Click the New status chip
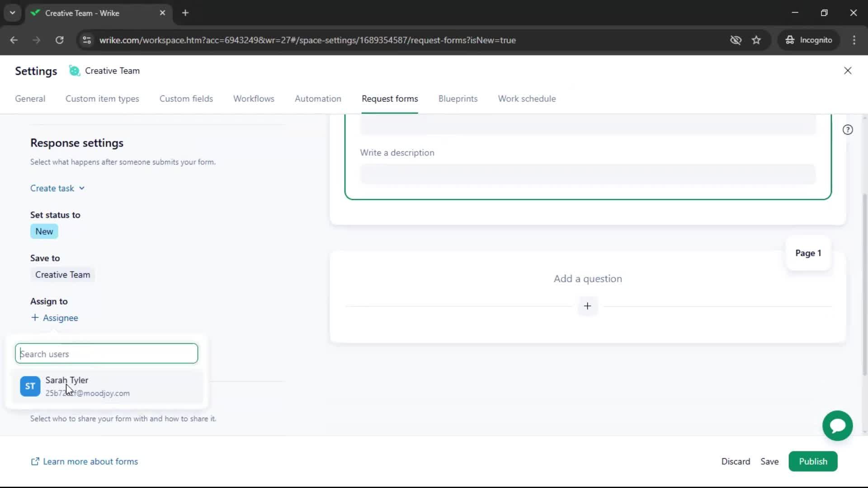 [44, 231]
